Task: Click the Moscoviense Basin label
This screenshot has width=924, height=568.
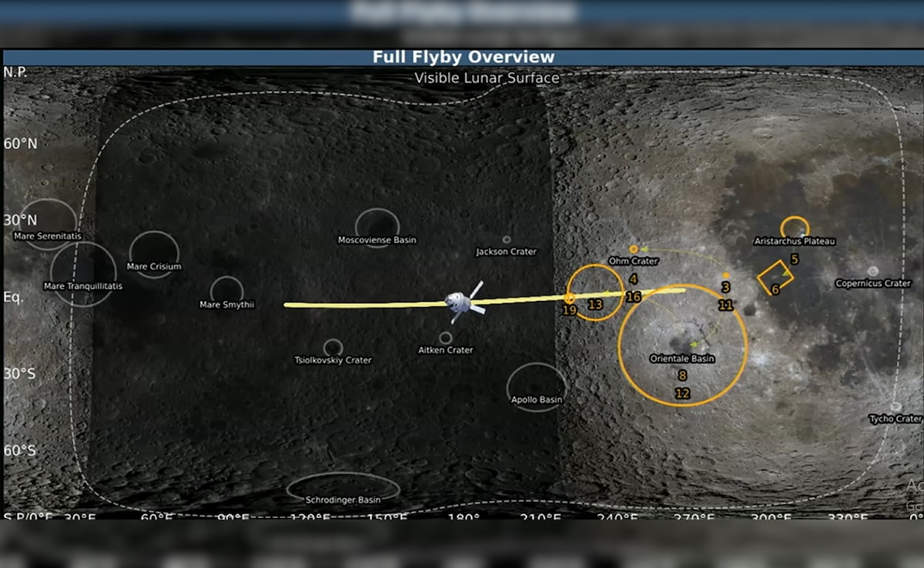Action: 377,240
